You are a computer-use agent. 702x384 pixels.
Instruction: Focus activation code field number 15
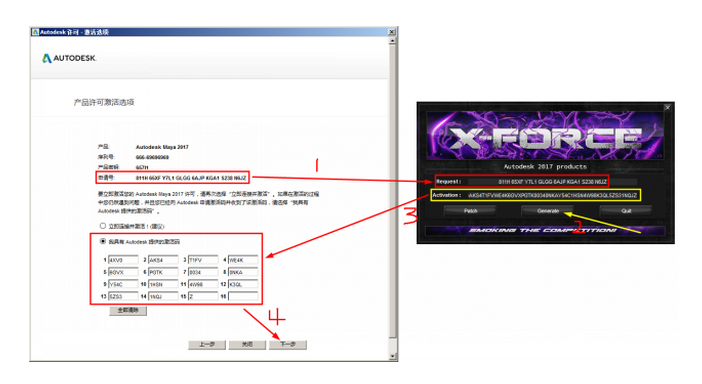point(203,296)
